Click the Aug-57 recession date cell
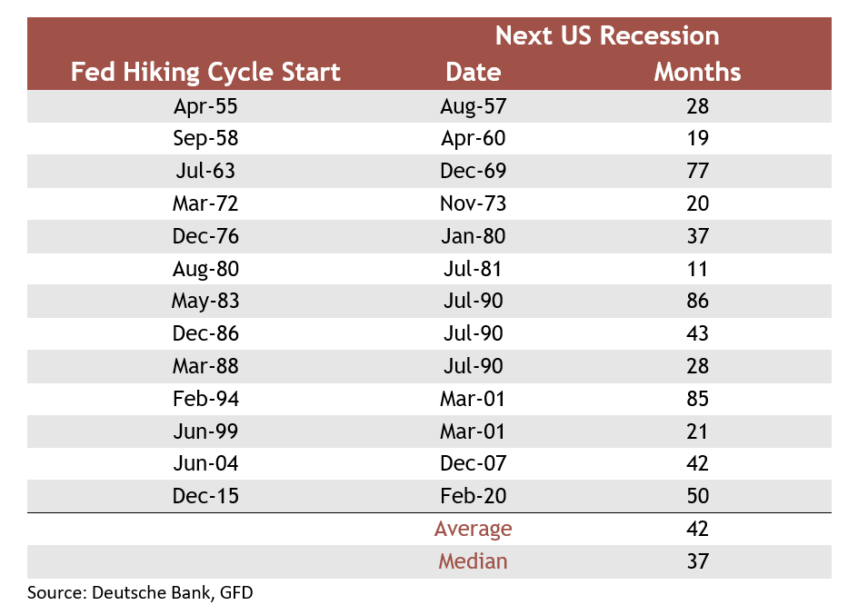This screenshot has width=868, height=615. 474,106
